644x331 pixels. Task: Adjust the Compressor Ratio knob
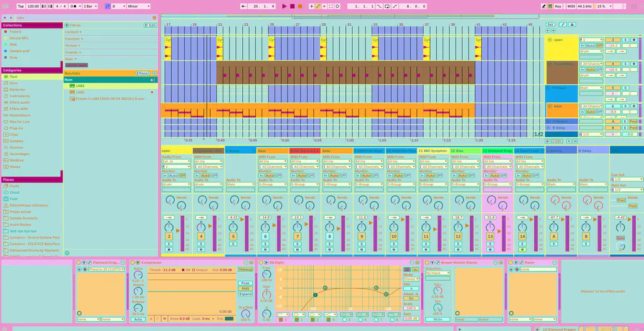[x=138, y=274]
